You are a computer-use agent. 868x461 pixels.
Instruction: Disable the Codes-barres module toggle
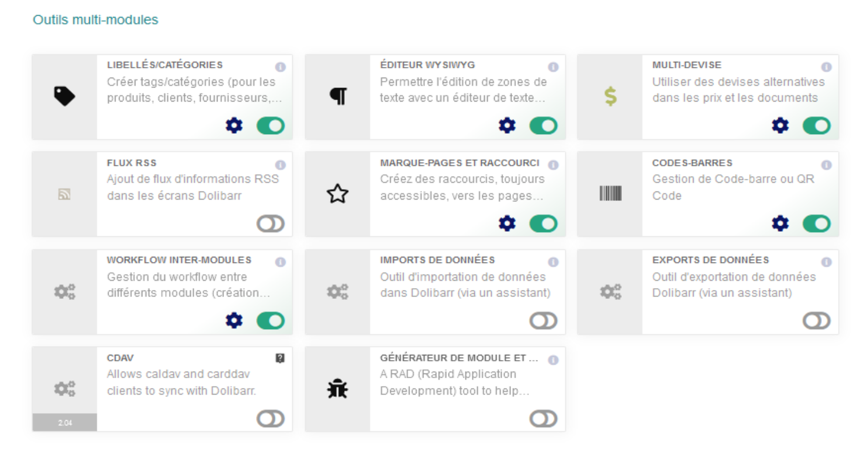[x=817, y=223]
